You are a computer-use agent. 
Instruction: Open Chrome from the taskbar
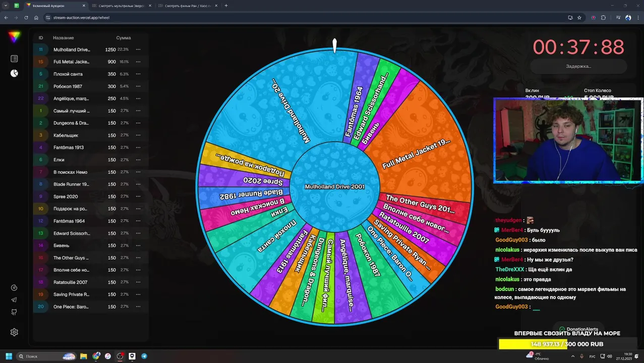96,356
